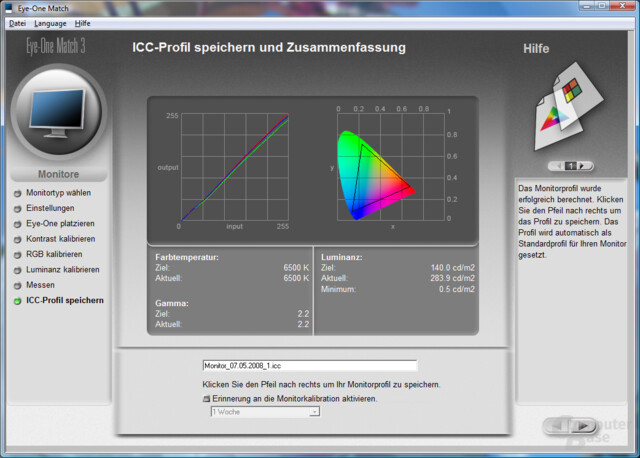This screenshot has height=458, width=640.
Task: Click the Eye-One Match 3 logo
Action: pyautogui.click(x=56, y=46)
